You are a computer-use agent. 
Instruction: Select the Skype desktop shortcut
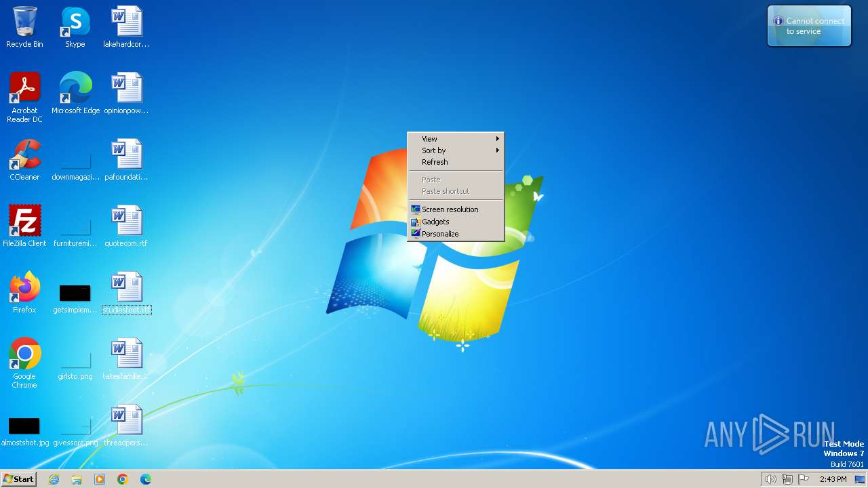[x=75, y=27]
